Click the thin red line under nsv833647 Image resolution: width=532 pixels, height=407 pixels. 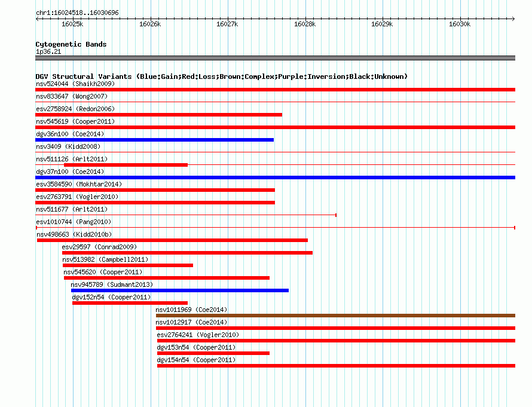pos(275,102)
